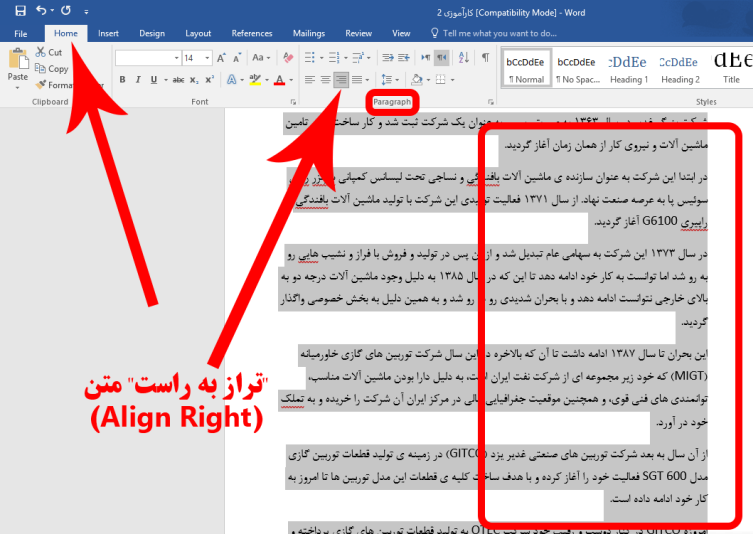
Task: Toggle Bold formatting
Action: tap(123, 80)
